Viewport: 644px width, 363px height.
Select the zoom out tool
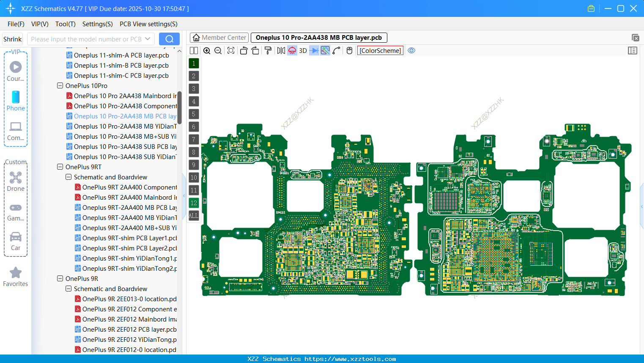pyautogui.click(x=218, y=50)
